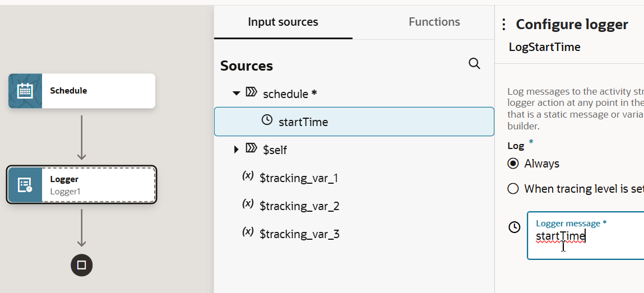Select the Always log radio button

tap(513, 164)
